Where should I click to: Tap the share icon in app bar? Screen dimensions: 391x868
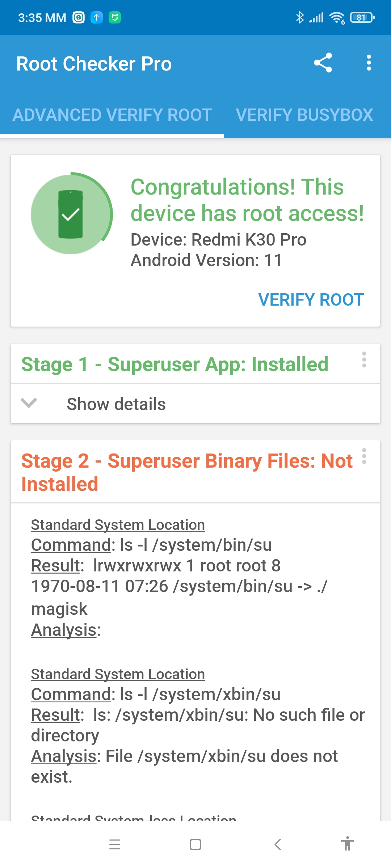pyautogui.click(x=323, y=63)
